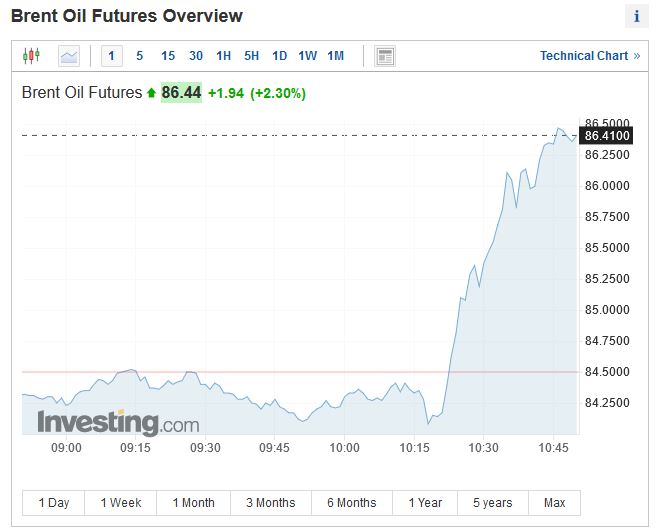Viewport: 658px width, 532px height.
Task: Select the area chart icon
Action: click(x=68, y=56)
